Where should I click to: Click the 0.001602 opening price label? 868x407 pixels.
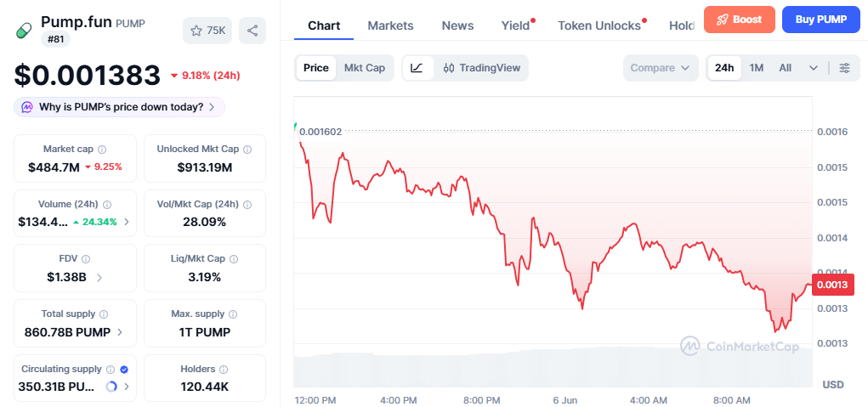coord(321,132)
